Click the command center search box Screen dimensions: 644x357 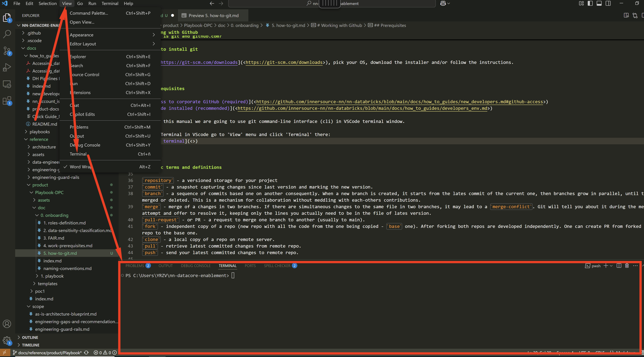click(x=332, y=3)
